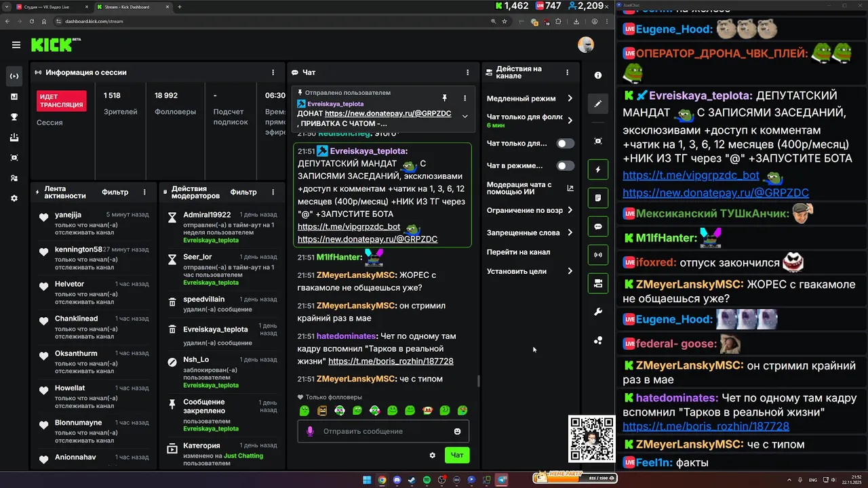868x488 pixels.
Task: Click the dashboard chat scrollbar
Action: [478, 381]
